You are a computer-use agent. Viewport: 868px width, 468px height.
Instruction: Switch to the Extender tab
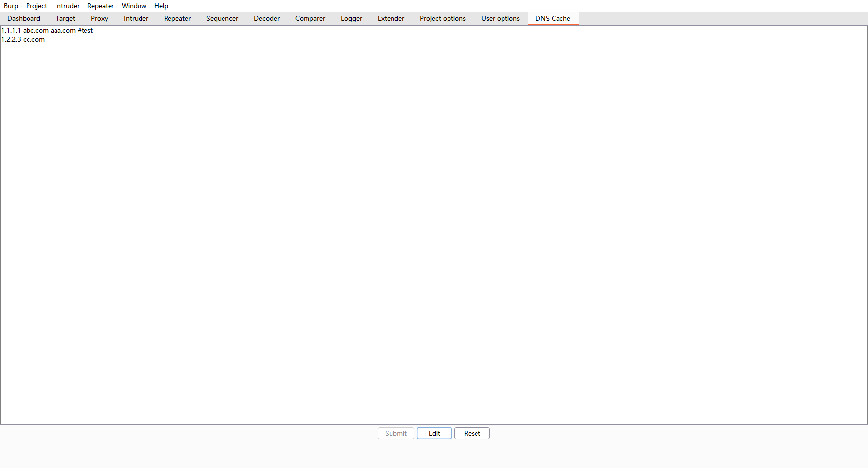[x=391, y=18]
